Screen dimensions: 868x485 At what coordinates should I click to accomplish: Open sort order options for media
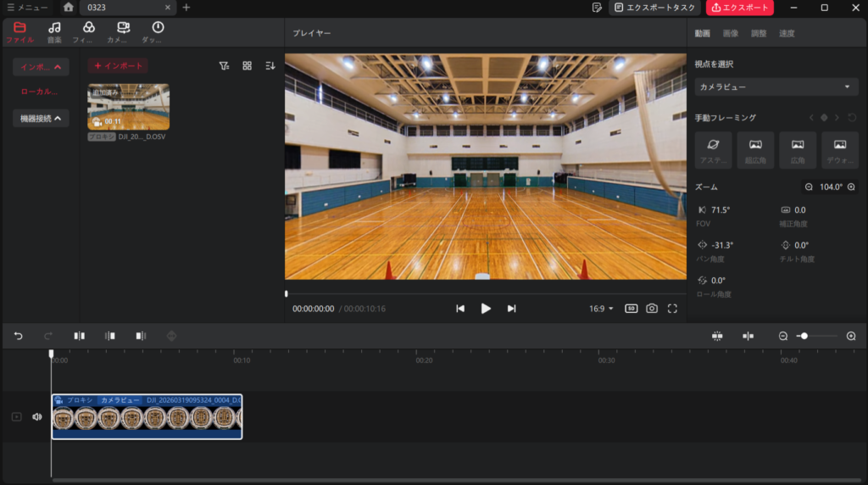coord(270,66)
